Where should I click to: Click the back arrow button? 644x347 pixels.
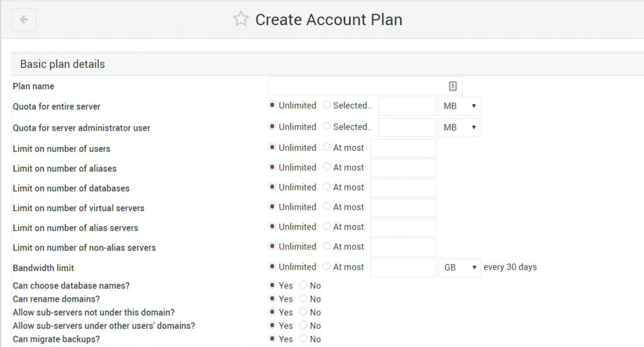24,19
